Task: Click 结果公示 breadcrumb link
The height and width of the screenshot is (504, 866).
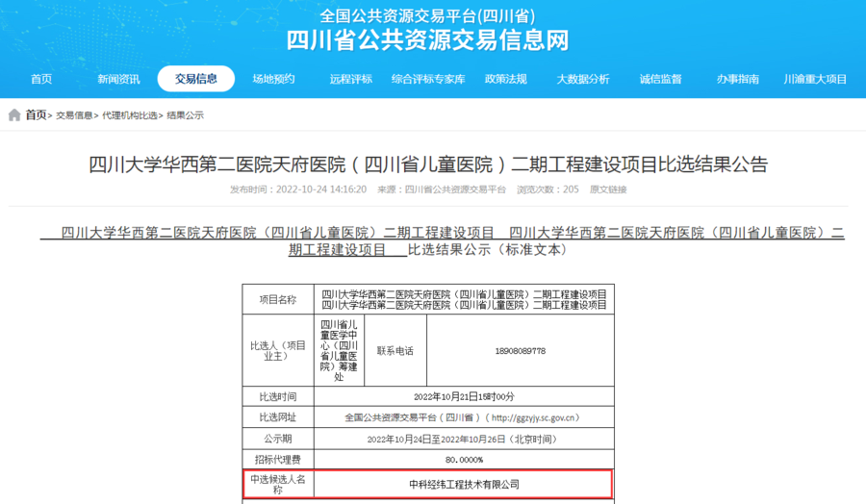Action: (x=185, y=115)
